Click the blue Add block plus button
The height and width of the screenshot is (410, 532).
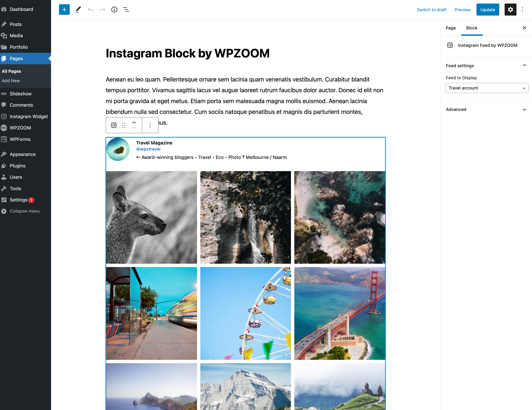64,9
